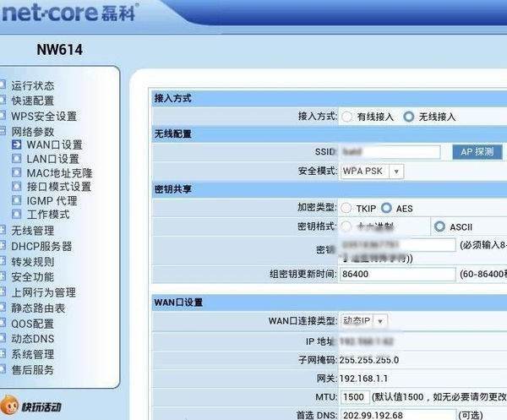Screen dimensions: 507x420
Task: Click the 系统管理 sidebar icon
Action: [3, 354]
